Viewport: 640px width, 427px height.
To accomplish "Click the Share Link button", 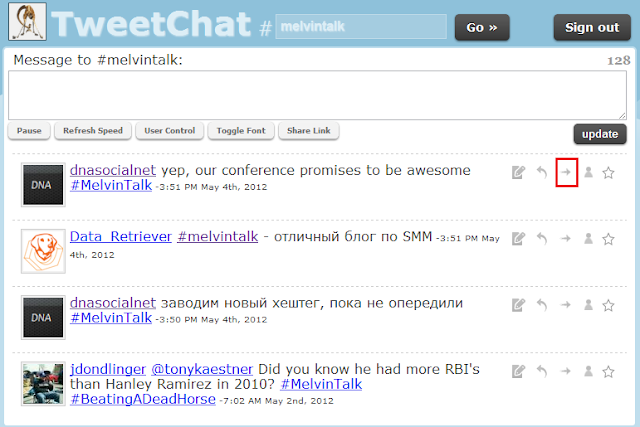I will point(309,131).
